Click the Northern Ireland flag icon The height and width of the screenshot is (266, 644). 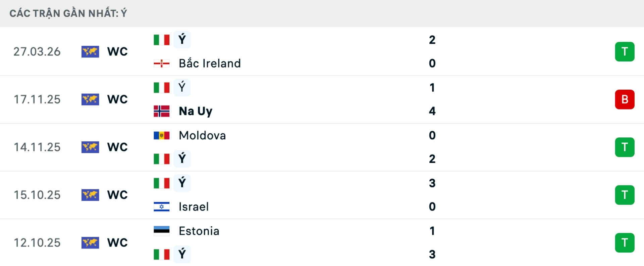coord(161,63)
